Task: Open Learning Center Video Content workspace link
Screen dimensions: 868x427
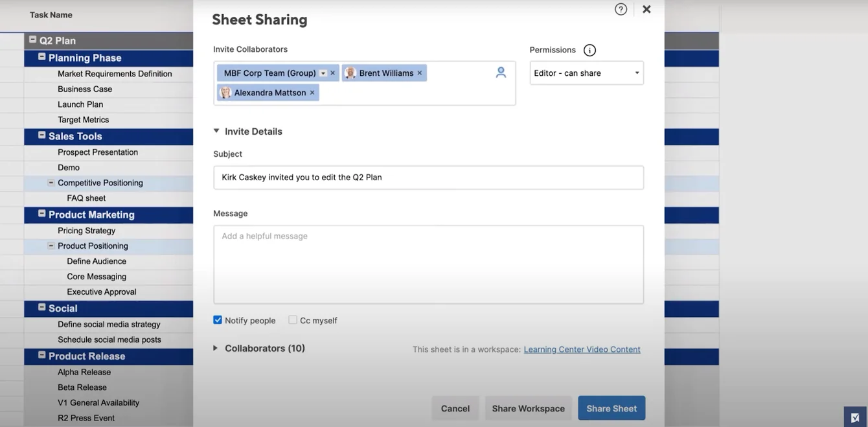Action: (x=582, y=349)
